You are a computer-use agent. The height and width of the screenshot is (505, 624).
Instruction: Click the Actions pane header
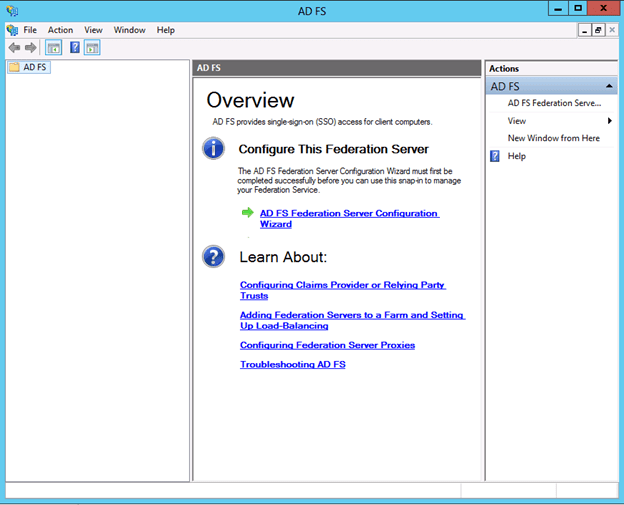pyautogui.click(x=552, y=68)
